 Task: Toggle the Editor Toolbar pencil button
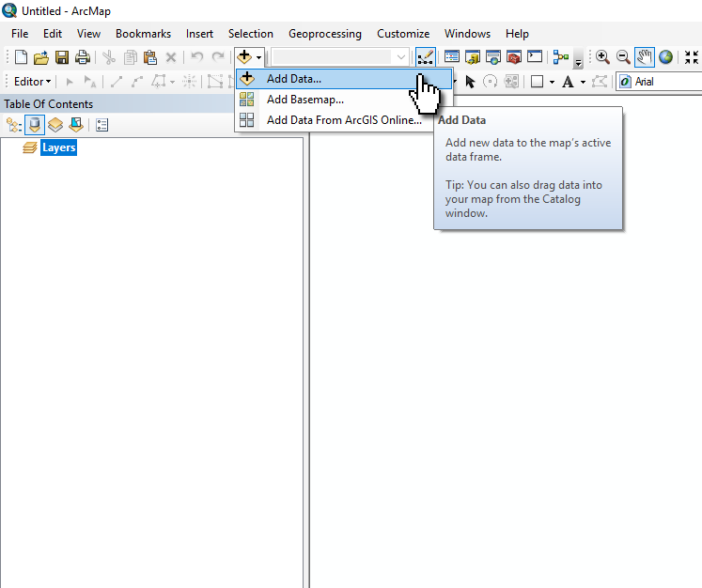click(x=425, y=57)
